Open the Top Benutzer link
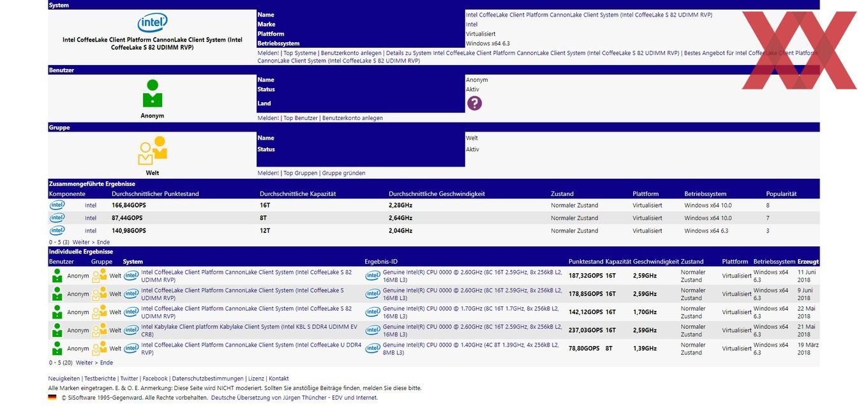Image resolution: width=868 pixels, height=406 pixels. pyautogui.click(x=301, y=118)
